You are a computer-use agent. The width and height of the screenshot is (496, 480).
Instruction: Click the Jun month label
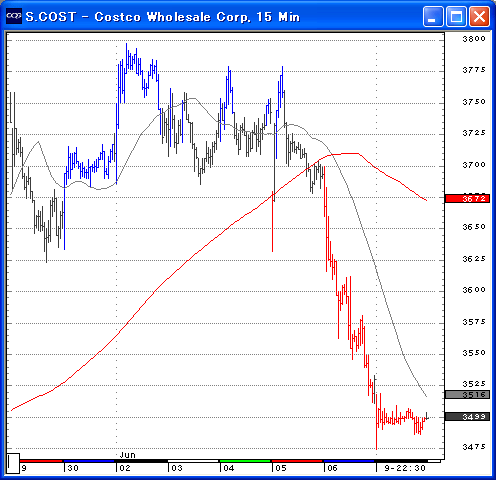tap(128, 455)
